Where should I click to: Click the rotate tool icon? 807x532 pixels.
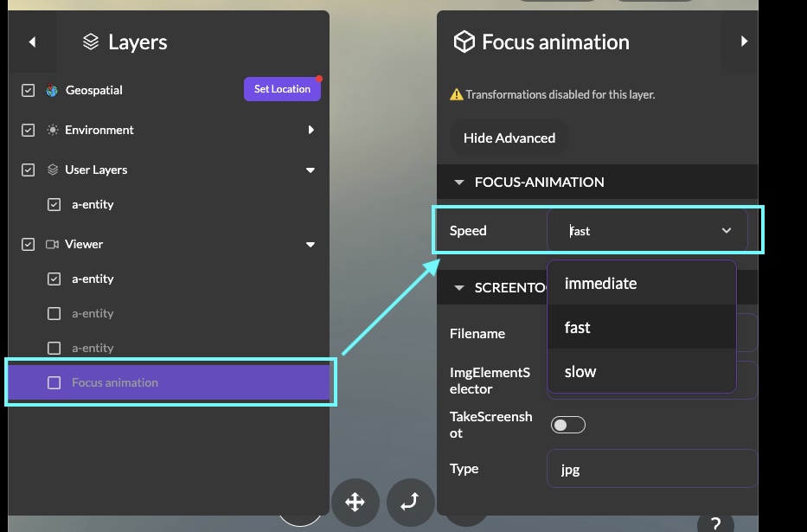pyautogui.click(x=410, y=502)
